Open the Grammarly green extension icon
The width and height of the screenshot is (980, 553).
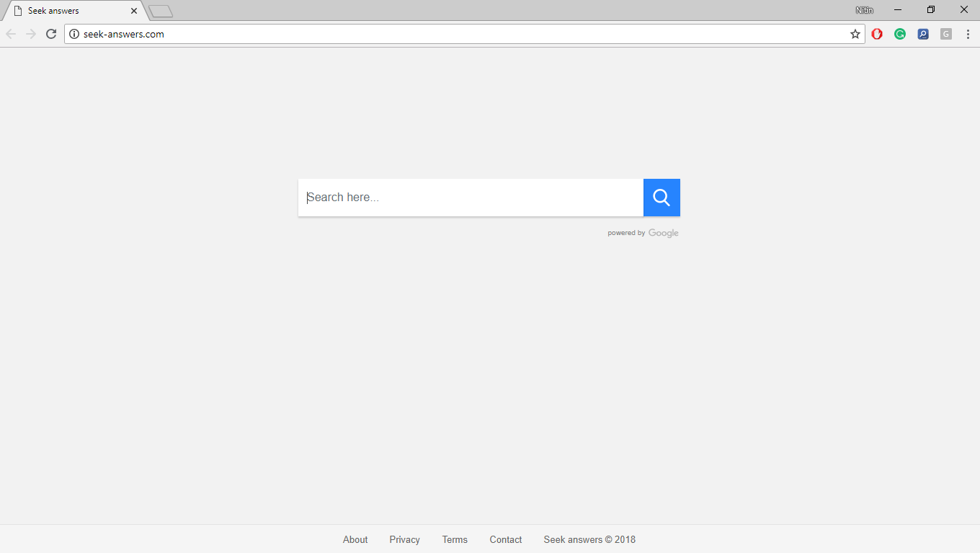click(900, 34)
